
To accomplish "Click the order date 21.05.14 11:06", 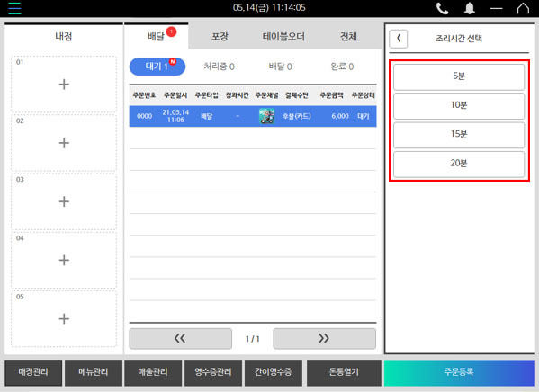I will pyautogui.click(x=175, y=116).
